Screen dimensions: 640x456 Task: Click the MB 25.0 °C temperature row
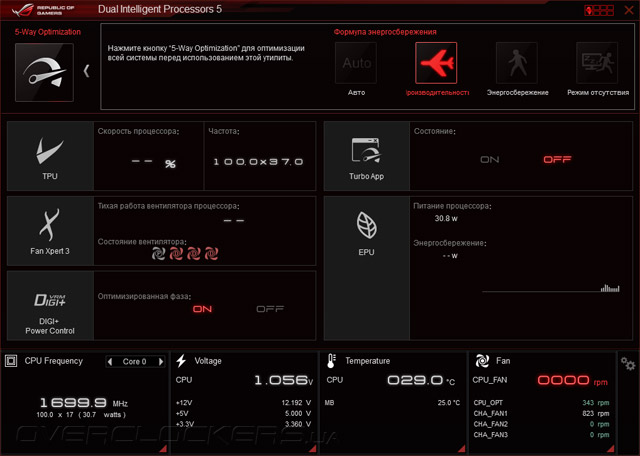pyautogui.click(x=392, y=403)
